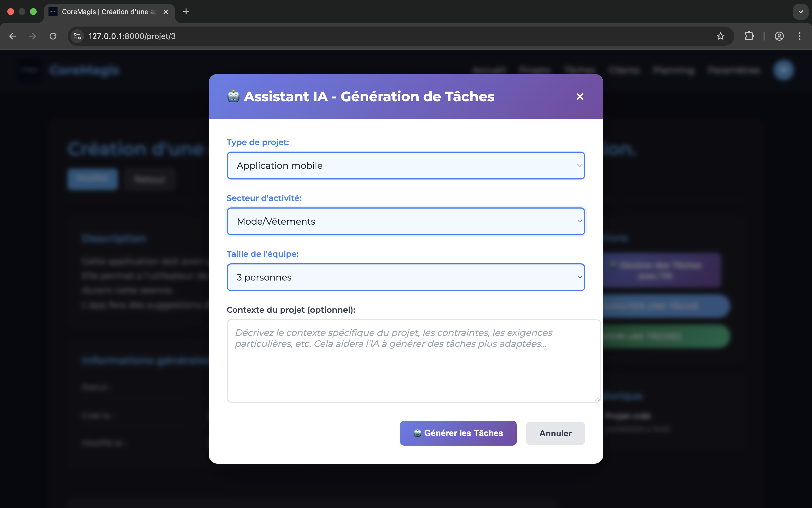View site information icon in address bar
The height and width of the screenshot is (508, 812).
78,36
